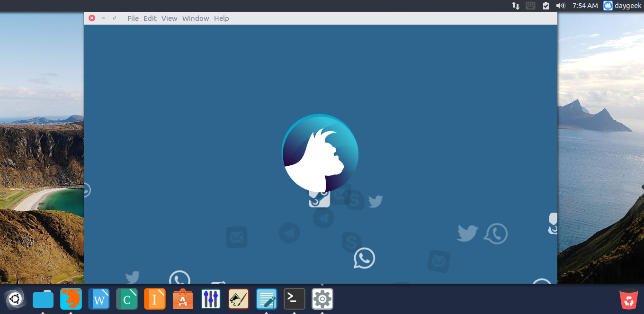Screen dimensions: 644x314
Task: Open the Help menu
Action: point(221,18)
